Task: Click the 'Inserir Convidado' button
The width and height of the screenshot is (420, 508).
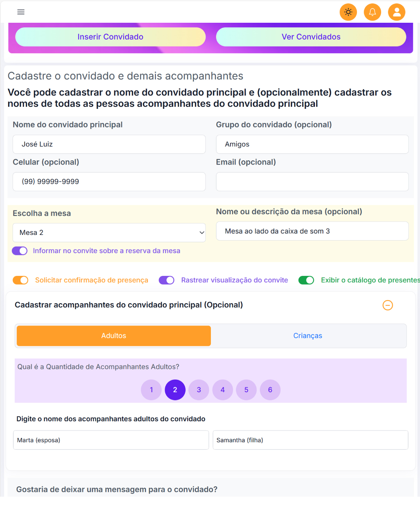Action: click(110, 37)
